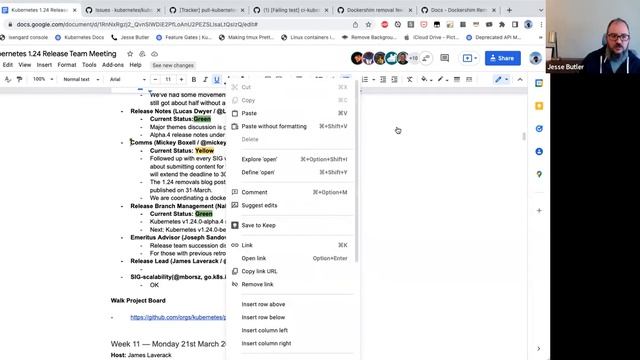Open the chat with collaborators icon

(x=426, y=58)
